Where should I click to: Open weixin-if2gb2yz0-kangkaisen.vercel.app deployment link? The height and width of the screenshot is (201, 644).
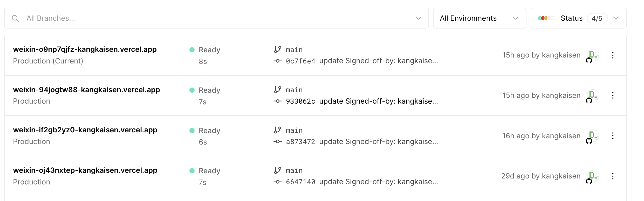click(x=85, y=130)
